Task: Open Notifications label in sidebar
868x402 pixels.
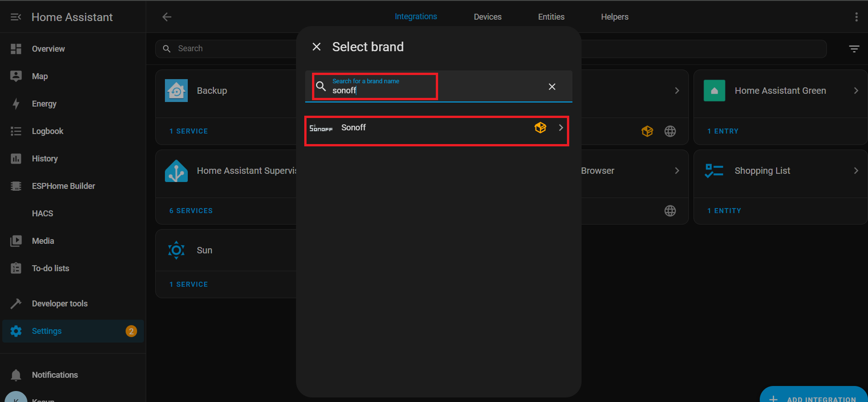Action: (x=55, y=375)
